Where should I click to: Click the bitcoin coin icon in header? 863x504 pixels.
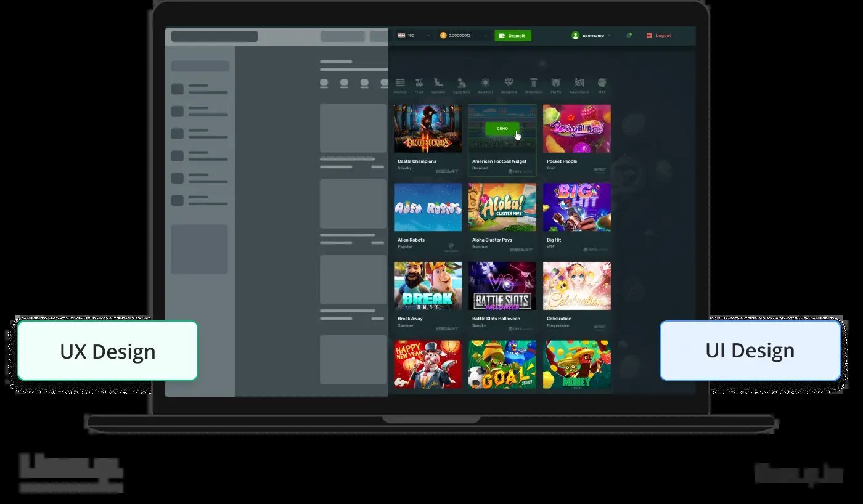pyautogui.click(x=443, y=36)
